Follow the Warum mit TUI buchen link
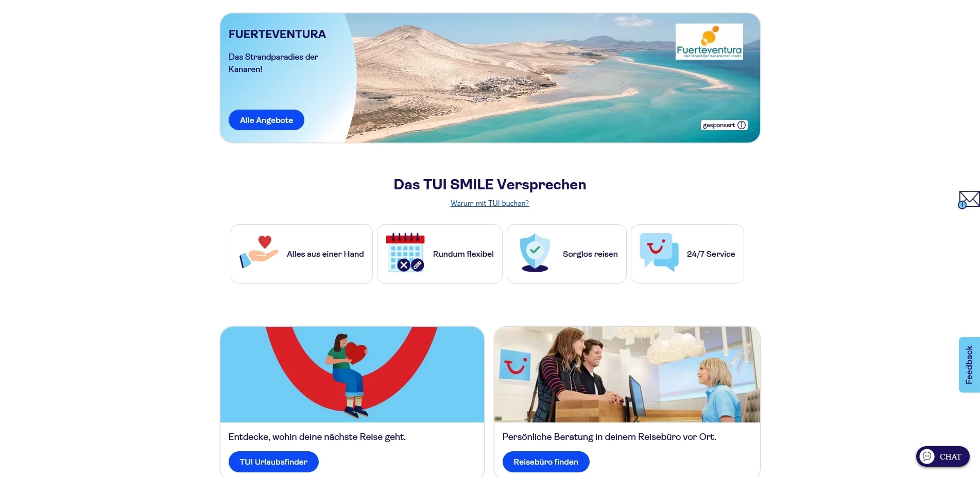Viewport: 980px width, 477px height. (x=490, y=203)
